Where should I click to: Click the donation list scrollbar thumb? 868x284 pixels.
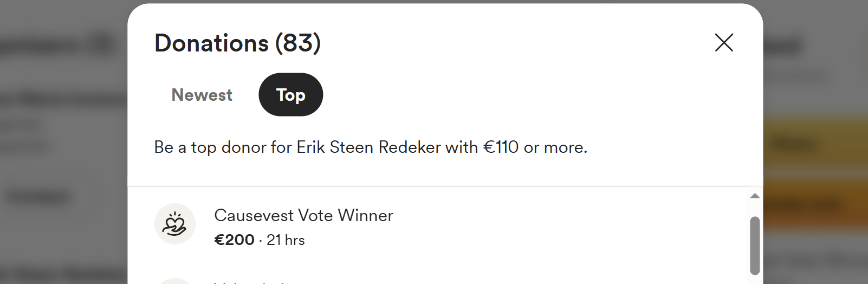click(755, 246)
